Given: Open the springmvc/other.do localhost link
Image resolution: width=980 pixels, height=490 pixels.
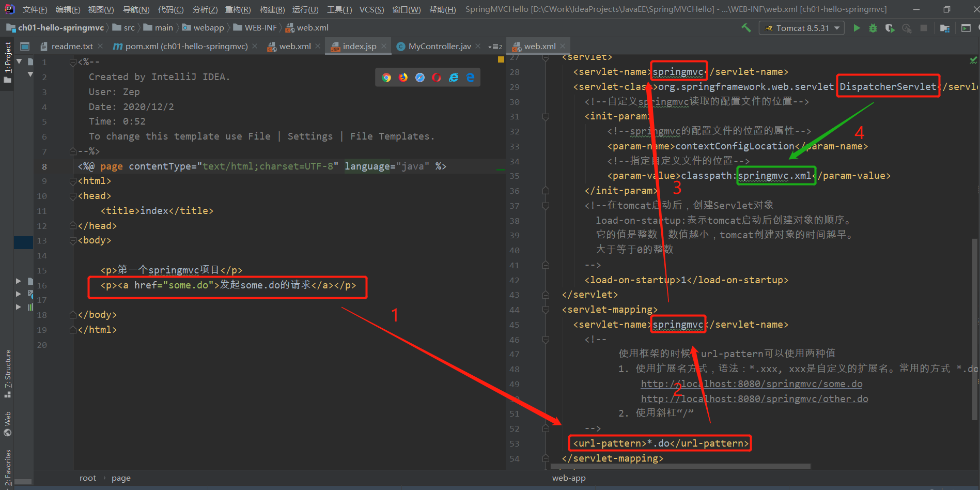Looking at the screenshot, I should click(x=754, y=399).
